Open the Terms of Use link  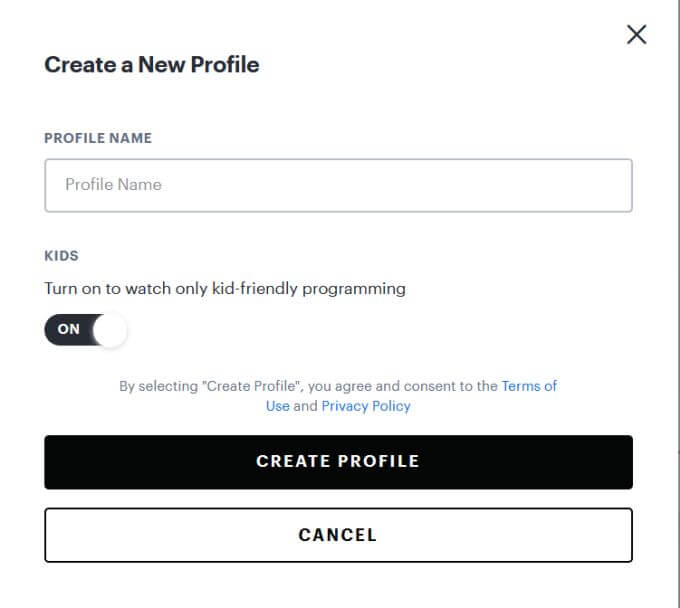(x=529, y=386)
